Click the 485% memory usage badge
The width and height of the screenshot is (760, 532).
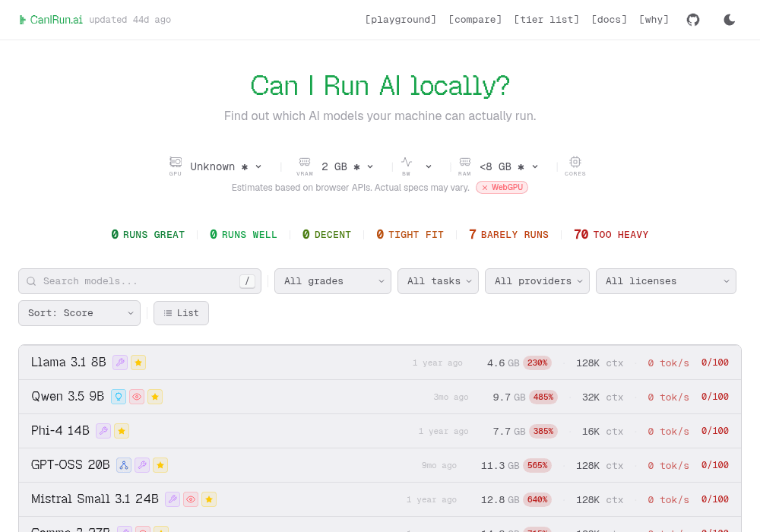(x=543, y=397)
